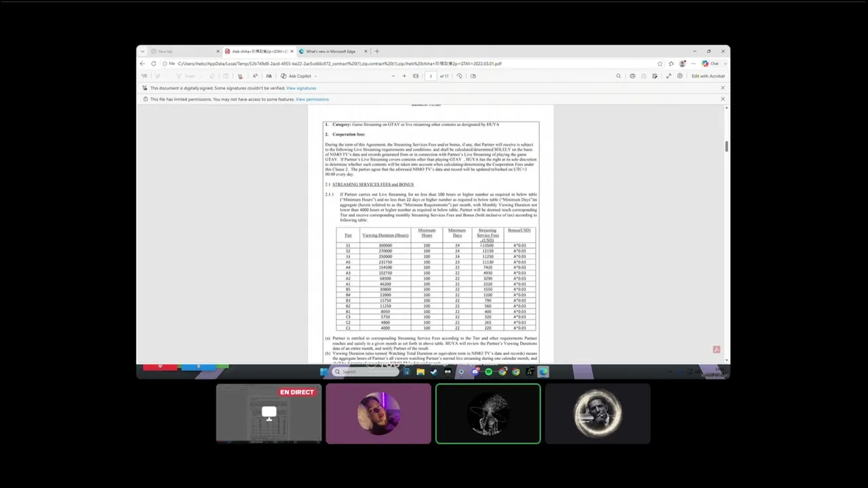The height and width of the screenshot is (488, 868).
Task: Open PDF settings gear icon
Action: pyautogui.click(x=680, y=76)
